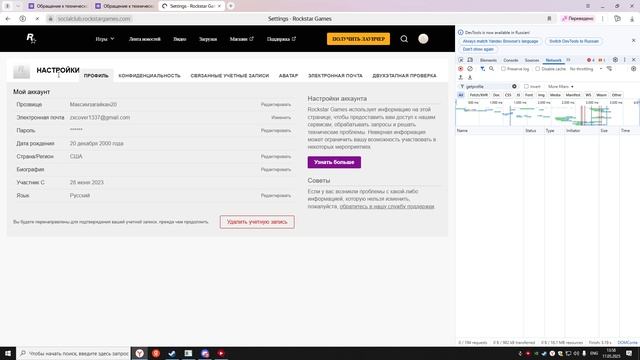Clear the network log
The width and height of the screenshot is (640, 360).
point(470,69)
